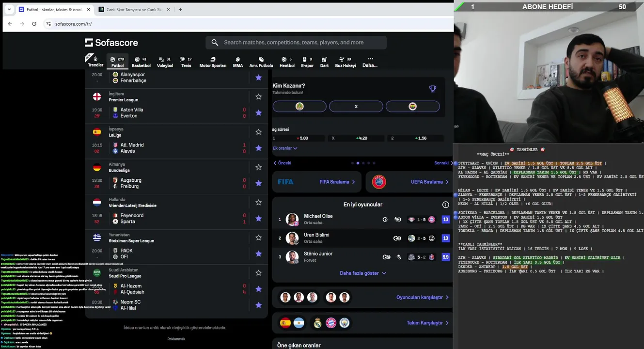The height and width of the screenshot is (349, 644).
Task: Select the Tenis sport icon
Action: (186, 62)
